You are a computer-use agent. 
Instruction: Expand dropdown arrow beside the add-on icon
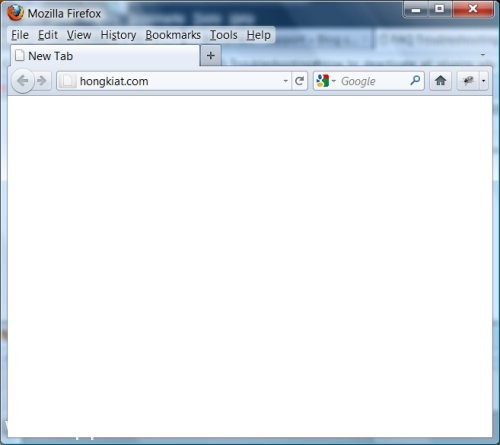pyautogui.click(x=483, y=81)
